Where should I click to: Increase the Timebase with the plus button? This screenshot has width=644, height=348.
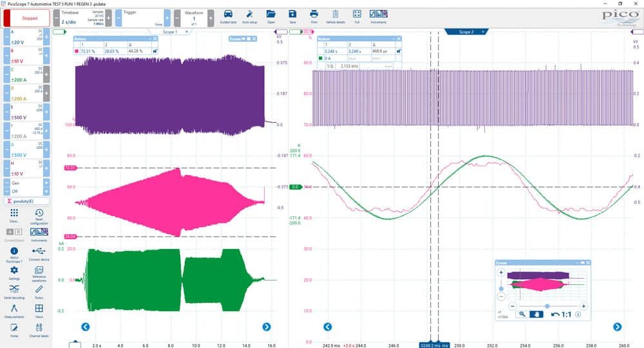tap(108, 18)
